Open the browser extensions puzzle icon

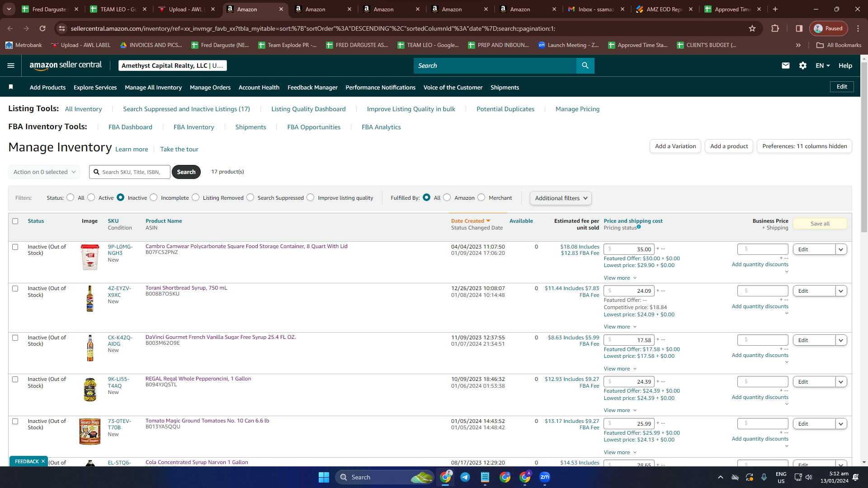775,28
